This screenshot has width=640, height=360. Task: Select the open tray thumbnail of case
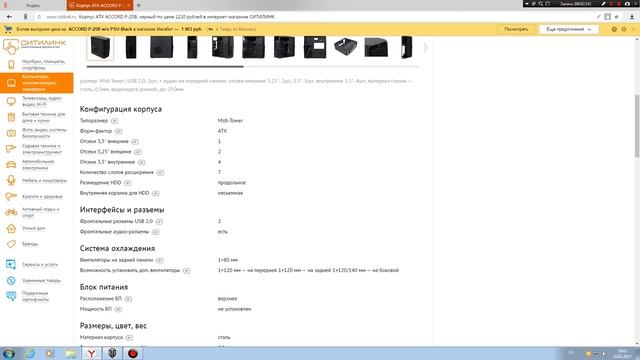[x=345, y=47]
